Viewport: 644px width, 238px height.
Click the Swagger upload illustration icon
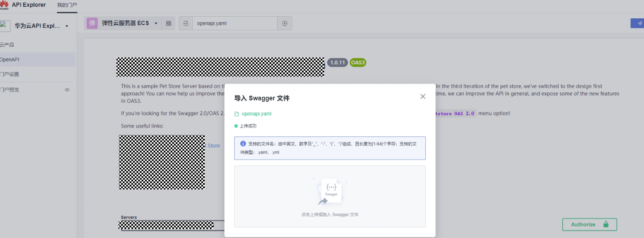point(330,192)
